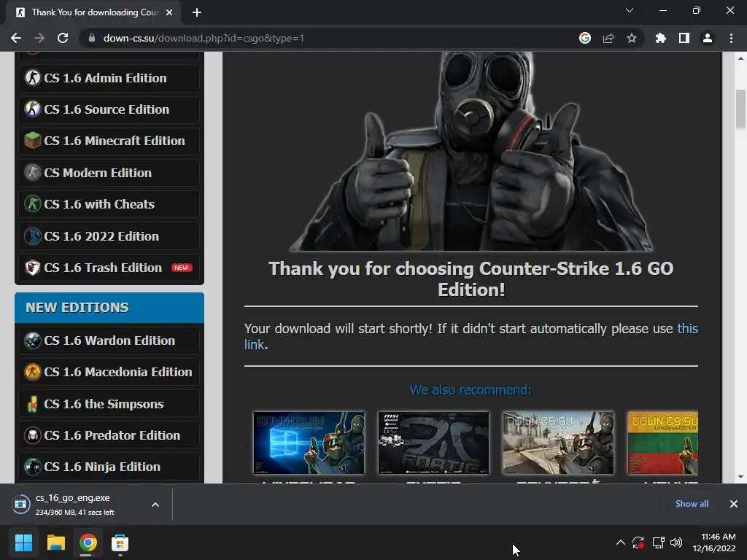
Task: Show hidden system tray icons chevron
Action: [620, 542]
